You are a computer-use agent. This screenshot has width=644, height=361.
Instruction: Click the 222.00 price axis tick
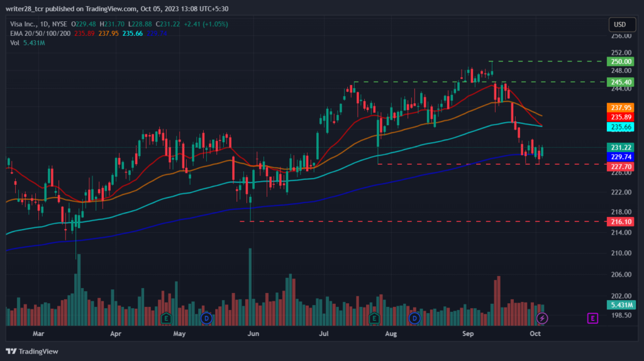point(621,192)
